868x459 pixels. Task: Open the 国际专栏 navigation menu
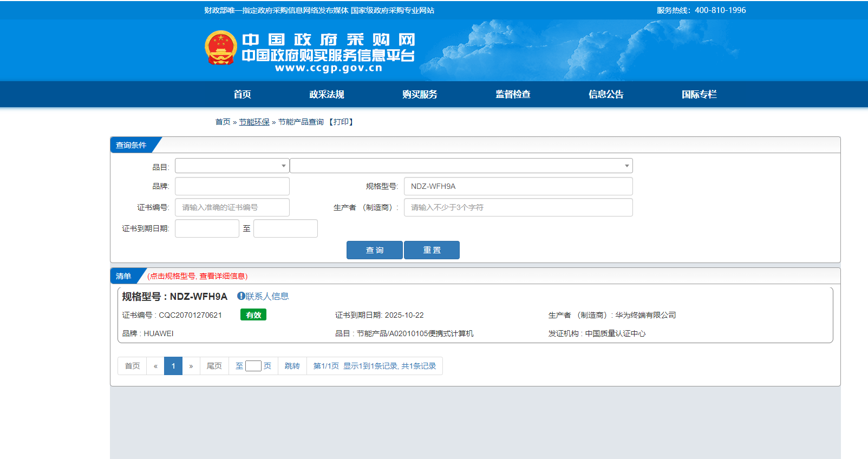(699, 94)
